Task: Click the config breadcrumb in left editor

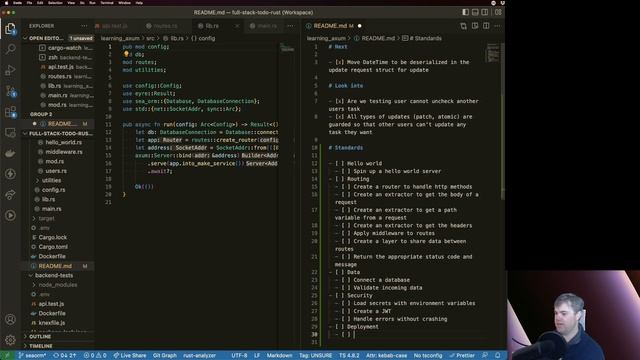Action: [203, 38]
